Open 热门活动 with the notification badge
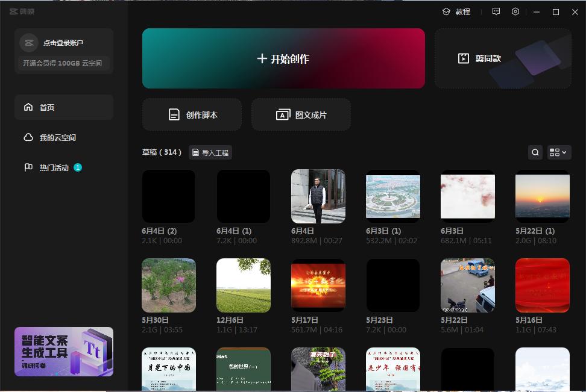 (x=57, y=167)
